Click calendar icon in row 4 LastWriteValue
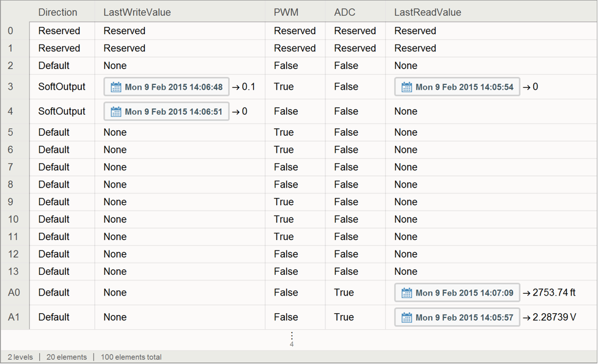This screenshot has width=598, height=364. pyautogui.click(x=116, y=112)
